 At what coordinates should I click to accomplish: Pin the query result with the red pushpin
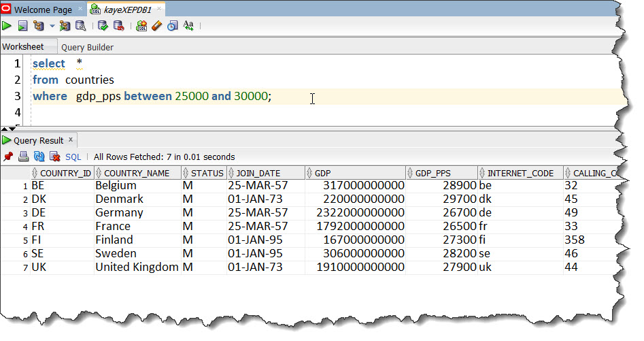coord(7,157)
